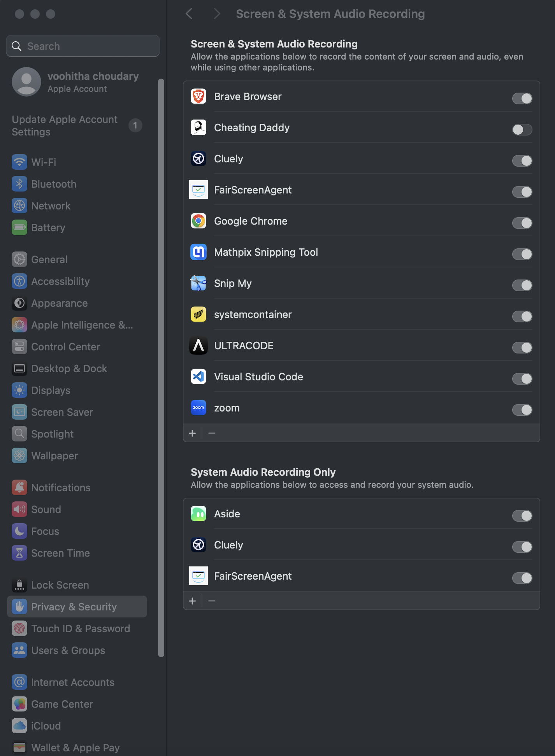This screenshot has width=555, height=756.
Task: Open Update Apple Account Settings
Action: 77,125
